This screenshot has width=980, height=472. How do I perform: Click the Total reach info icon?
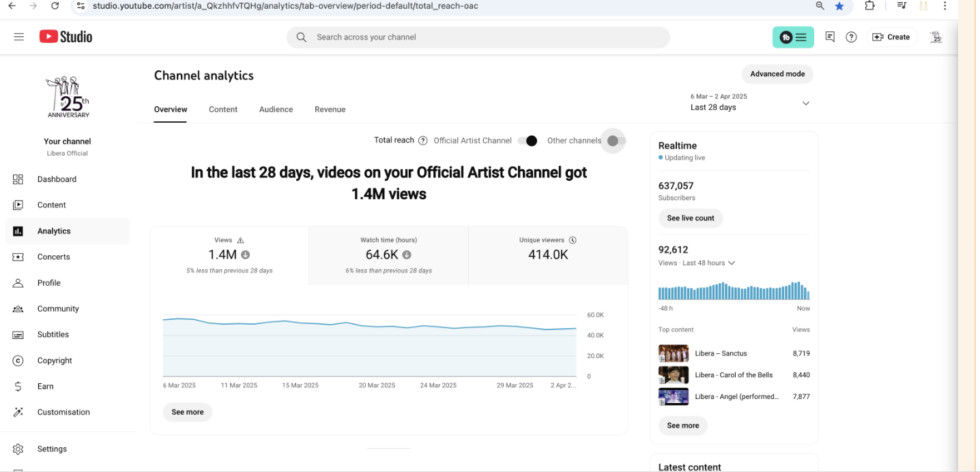coord(422,141)
